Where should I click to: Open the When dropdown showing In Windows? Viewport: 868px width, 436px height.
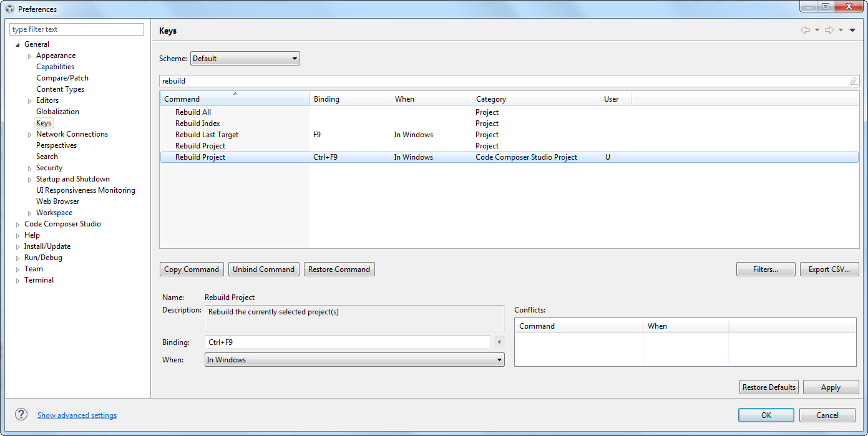(354, 360)
